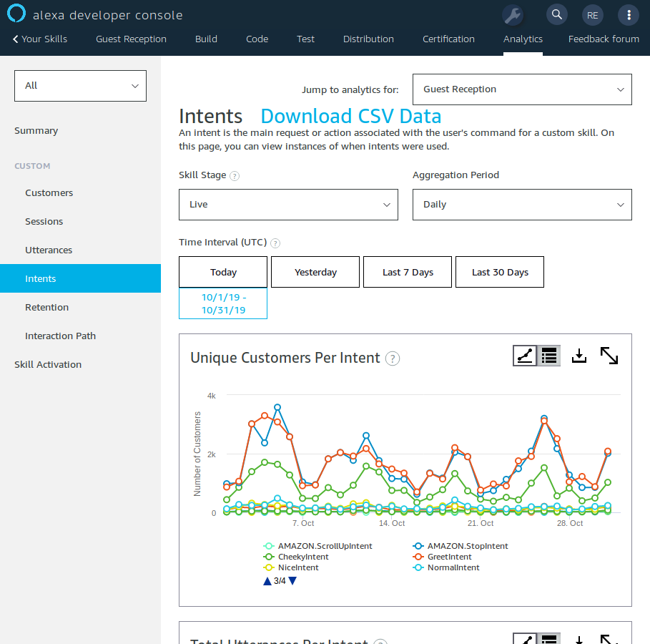The image size is (650, 644).
Task: Switch to the Analytics tab
Action: point(523,39)
